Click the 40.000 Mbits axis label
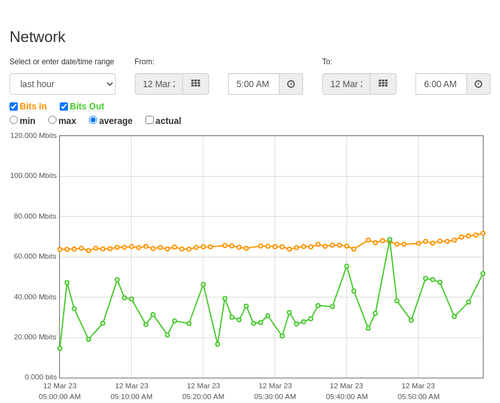The height and width of the screenshot is (403, 500). tap(35, 297)
